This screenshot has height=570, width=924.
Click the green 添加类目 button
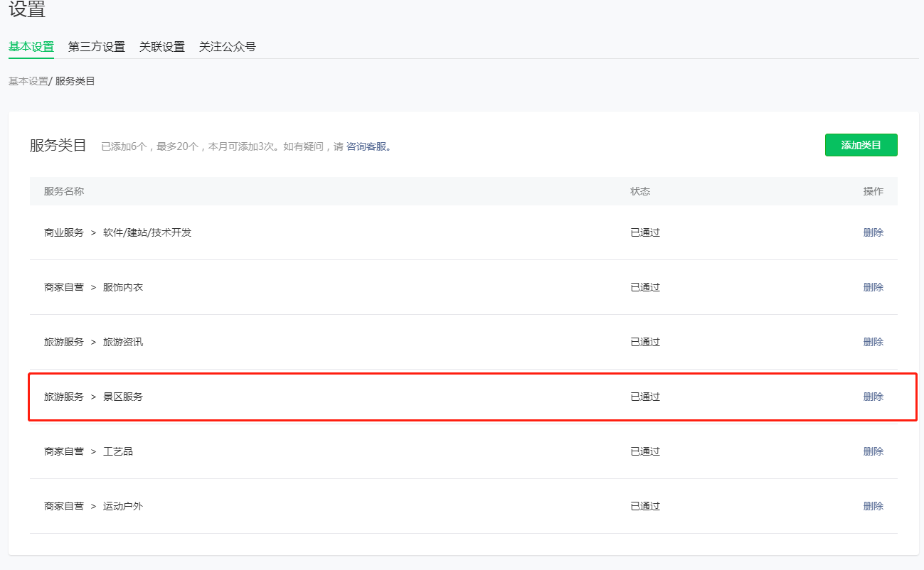(861, 145)
